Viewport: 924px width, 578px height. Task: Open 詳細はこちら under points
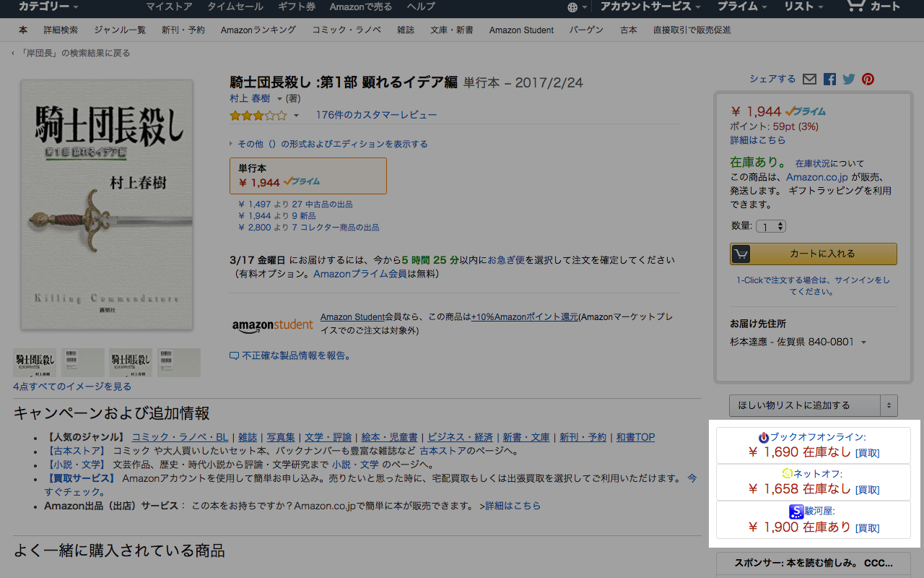coord(758,140)
